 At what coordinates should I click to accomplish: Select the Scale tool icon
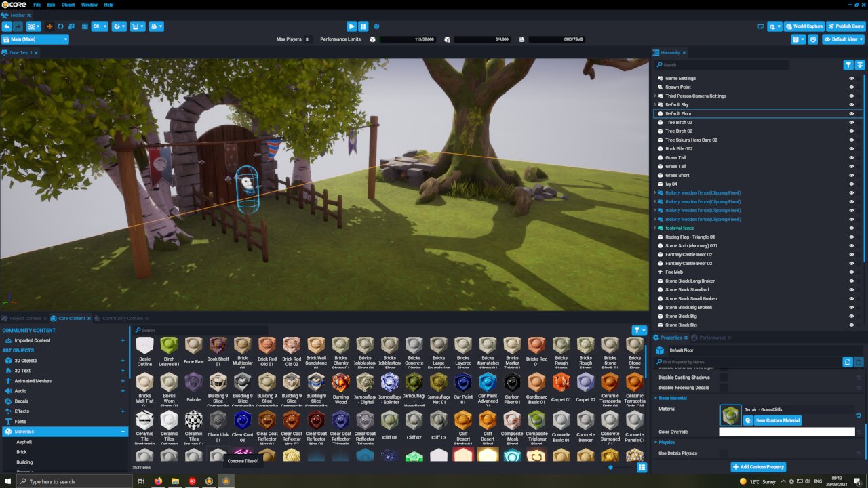coord(71,26)
